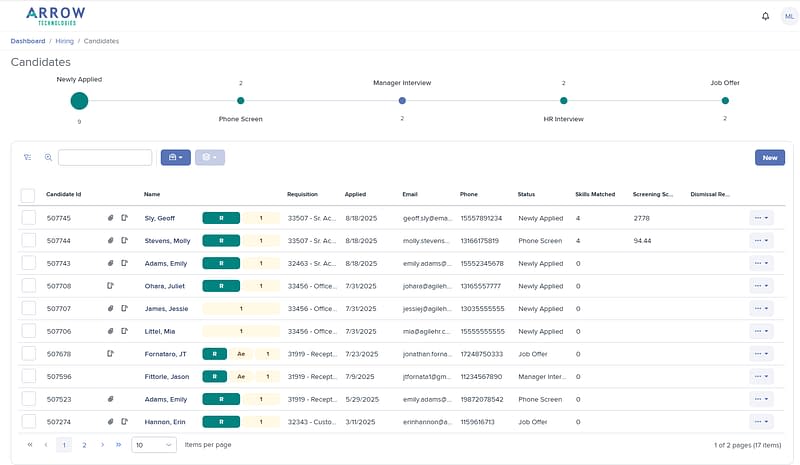
Task: Open the notifications bell icon
Action: click(x=765, y=16)
